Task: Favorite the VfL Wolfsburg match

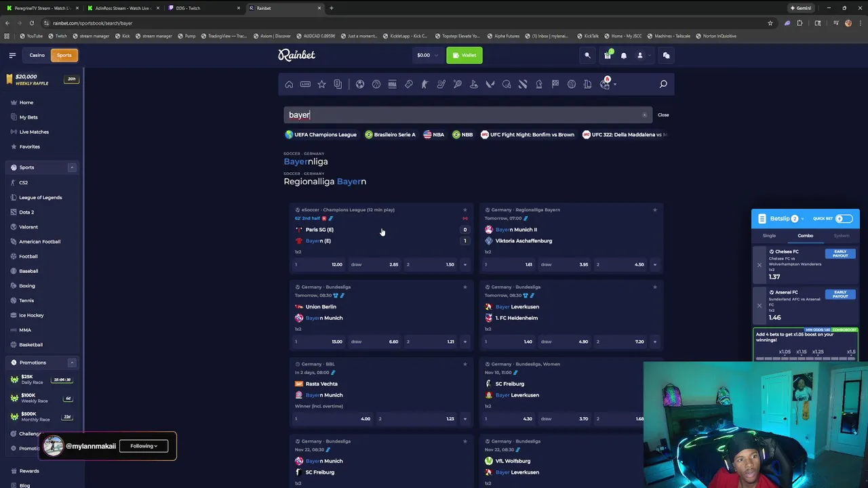Action: pyautogui.click(x=654, y=441)
